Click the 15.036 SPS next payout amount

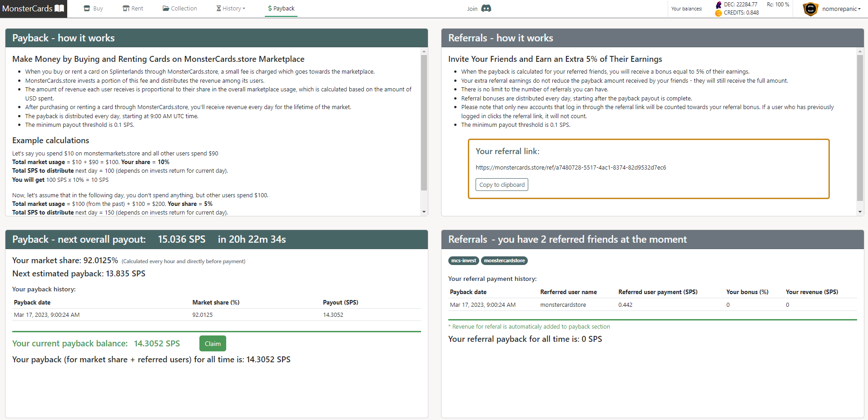tap(182, 240)
